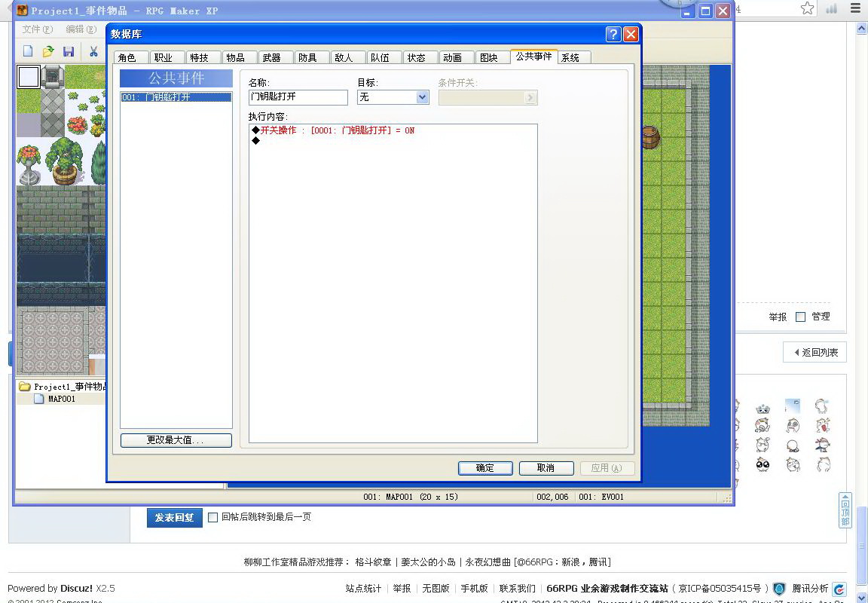
Task: Click the 确定 button
Action: coord(485,468)
